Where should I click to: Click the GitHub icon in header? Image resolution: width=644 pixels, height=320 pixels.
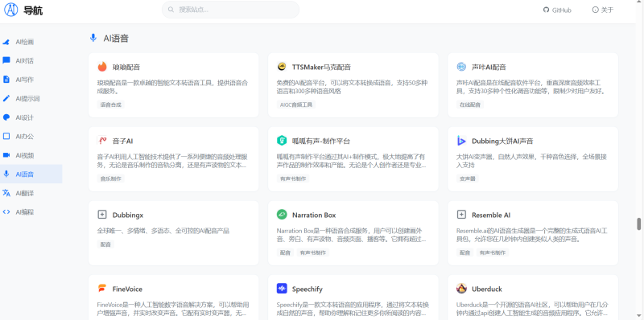[x=546, y=10]
